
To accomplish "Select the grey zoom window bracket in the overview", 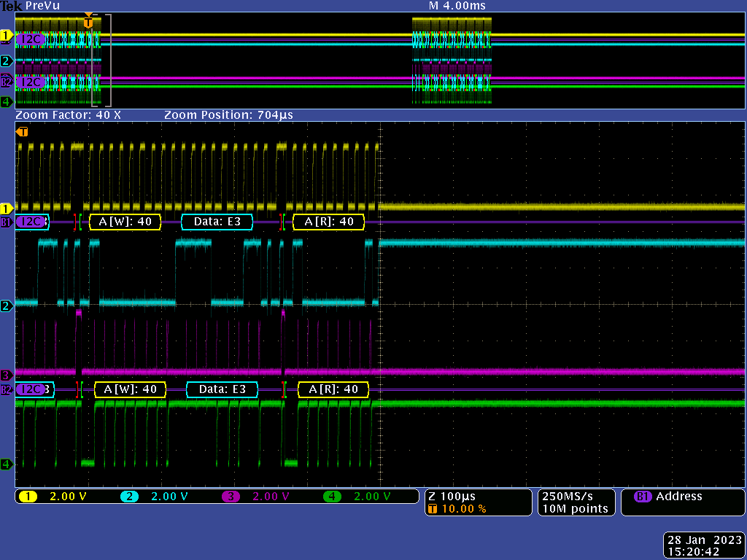I will click(101, 60).
